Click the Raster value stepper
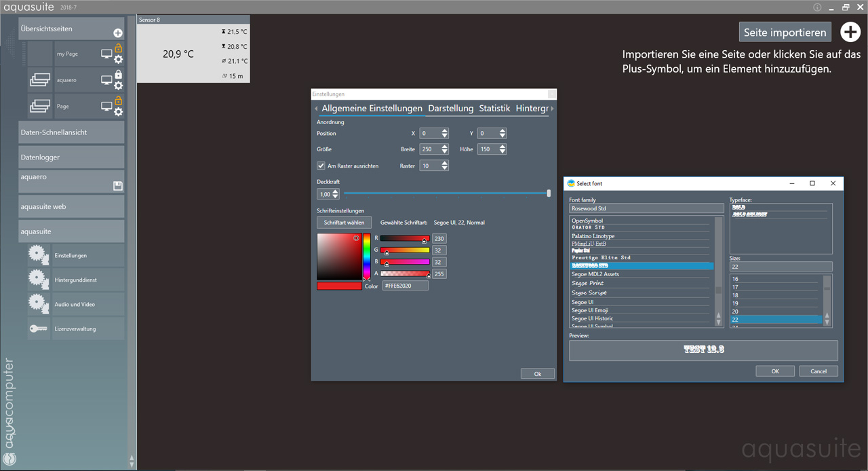868x471 pixels. (x=445, y=166)
